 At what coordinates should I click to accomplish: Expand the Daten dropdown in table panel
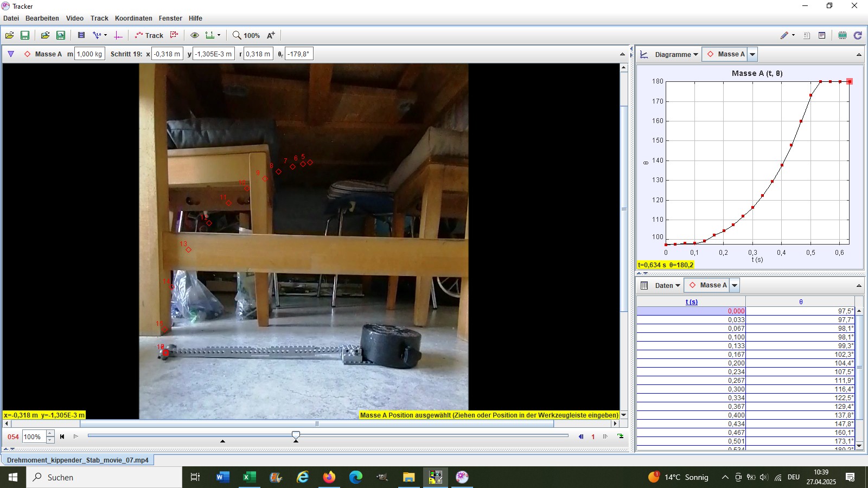point(667,285)
